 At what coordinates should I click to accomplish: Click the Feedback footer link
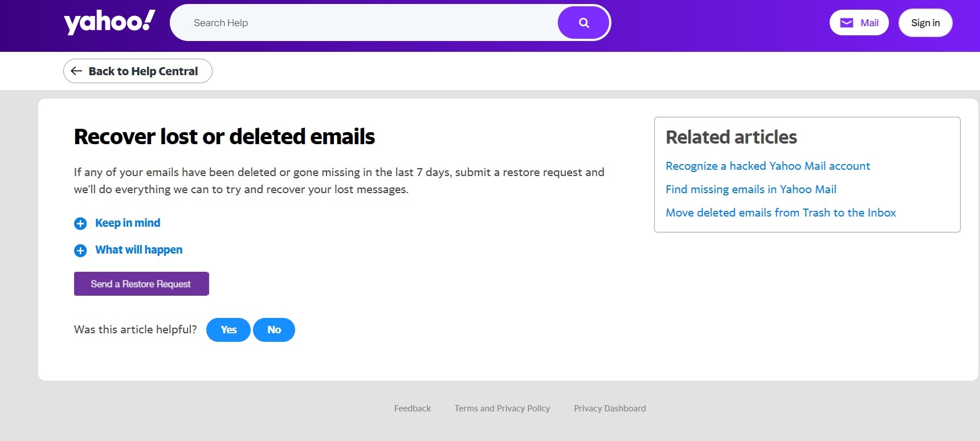tap(413, 409)
